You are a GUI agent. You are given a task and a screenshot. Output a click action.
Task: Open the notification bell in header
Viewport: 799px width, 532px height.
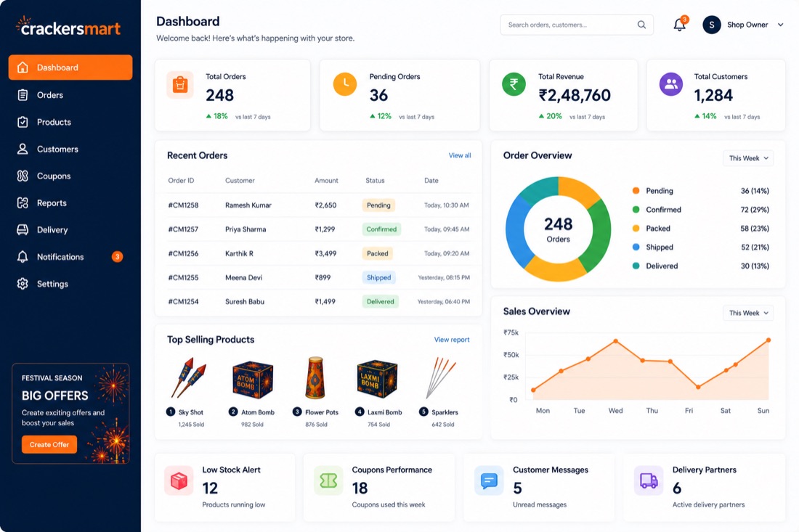(679, 25)
